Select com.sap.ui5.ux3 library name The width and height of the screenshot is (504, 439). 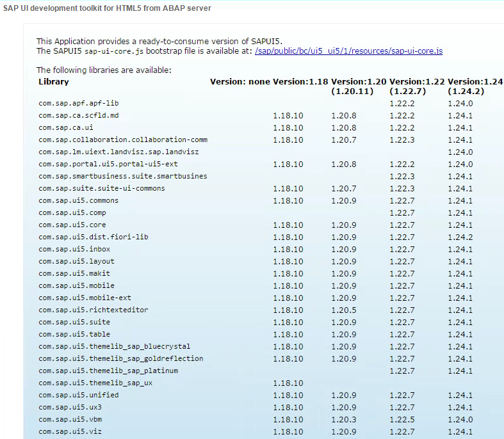click(70, 407)
